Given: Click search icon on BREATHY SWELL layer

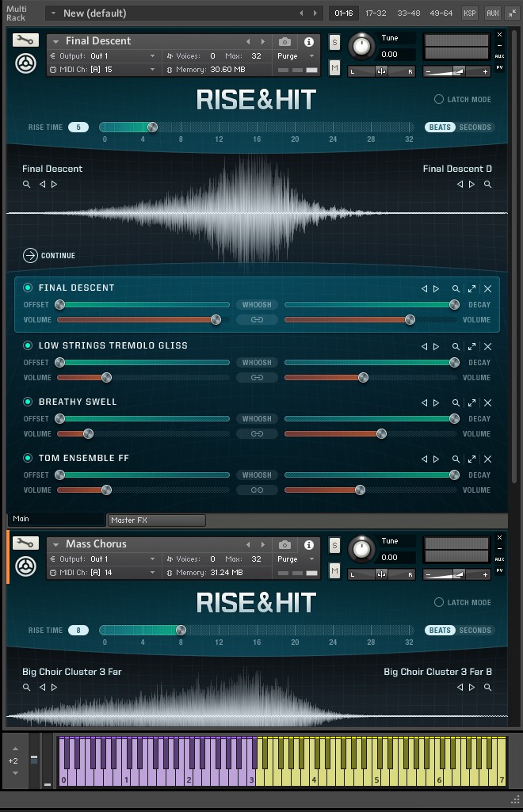Looking at the screenshot, I should coord(456,402).
